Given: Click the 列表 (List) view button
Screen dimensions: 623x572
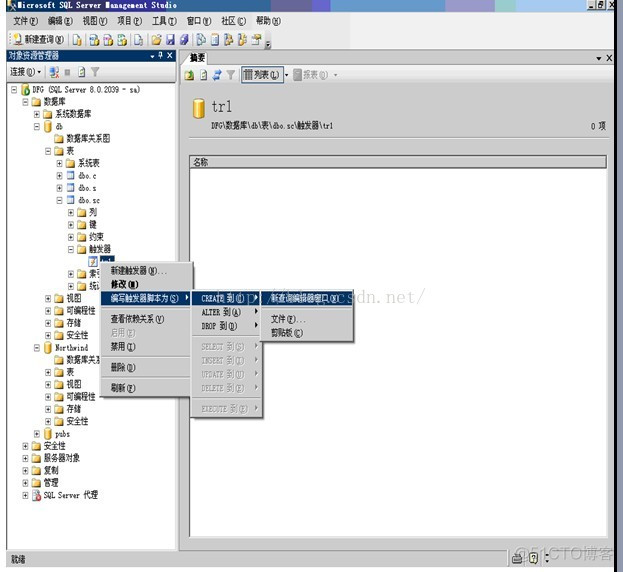Looking at the screenshot, I should coord(262,75).
